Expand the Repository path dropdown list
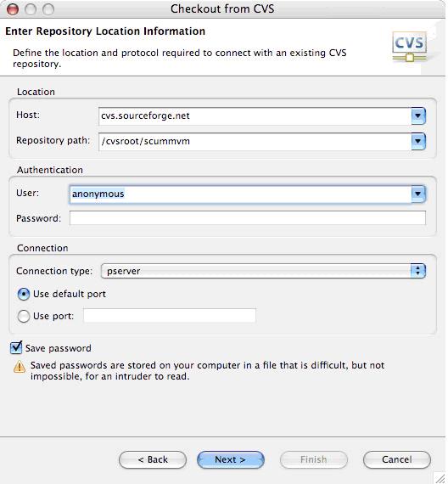448x484 pixels. click(418, 141)
